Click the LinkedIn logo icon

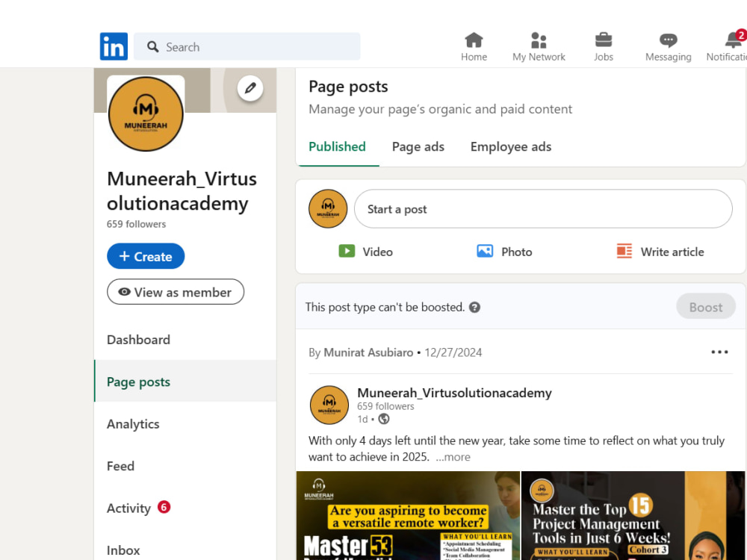[x=114, y=46]
